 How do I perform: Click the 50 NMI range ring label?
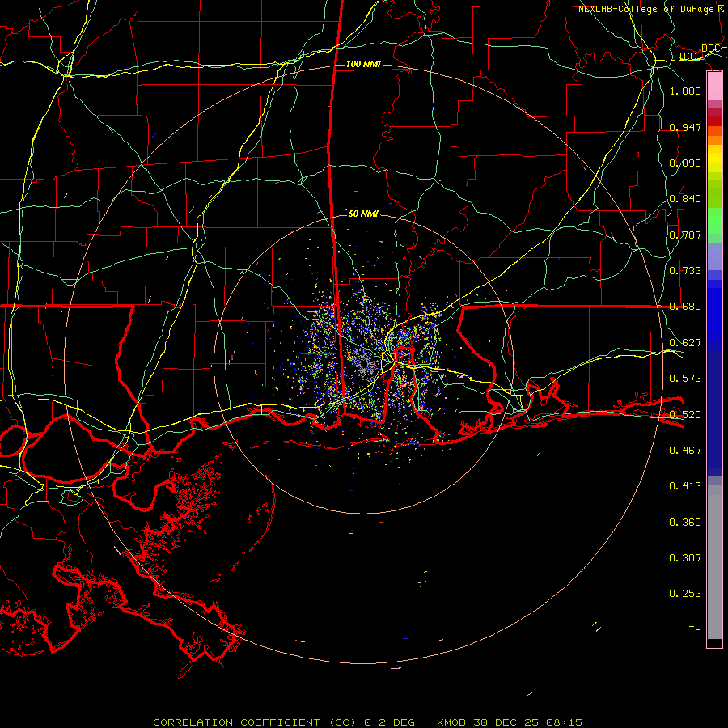(x=363, y=214)
